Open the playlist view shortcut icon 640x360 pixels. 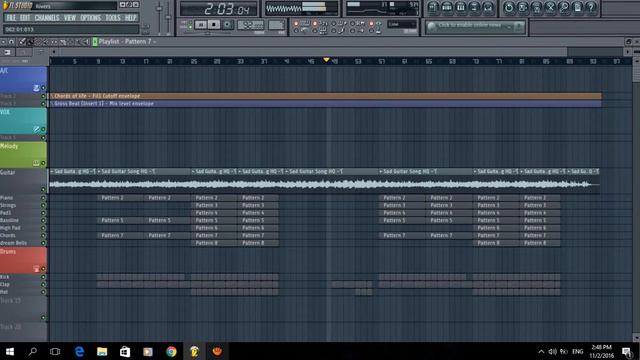point(433,7)
